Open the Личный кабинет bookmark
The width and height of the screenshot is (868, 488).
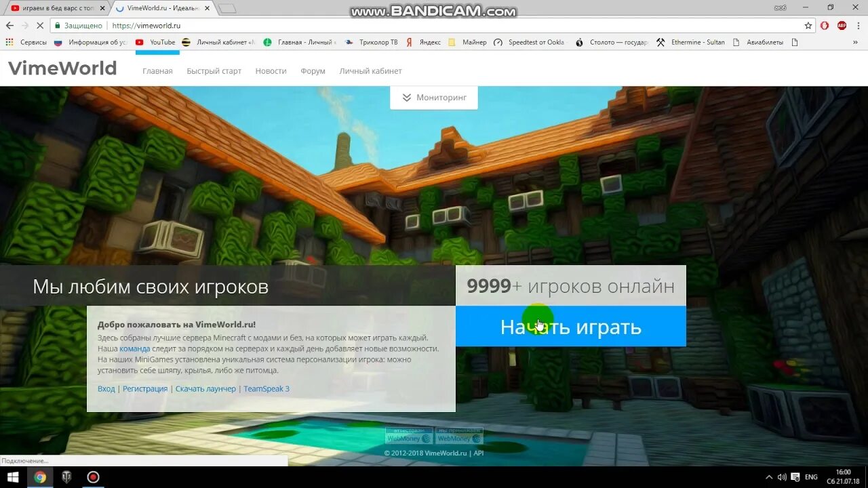click(218, 42)
